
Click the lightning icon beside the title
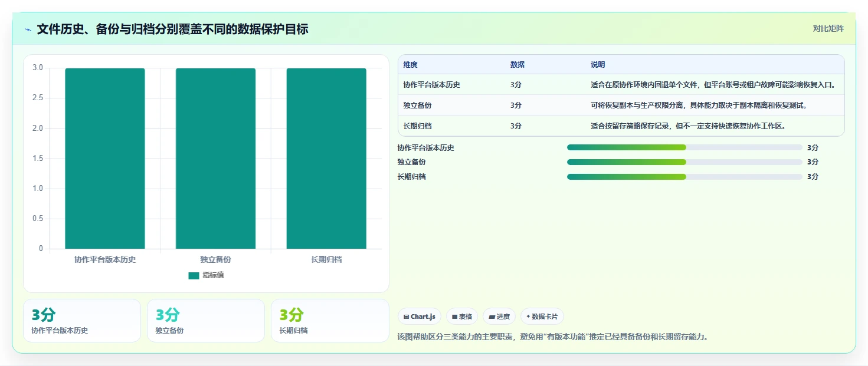[28, 29]
